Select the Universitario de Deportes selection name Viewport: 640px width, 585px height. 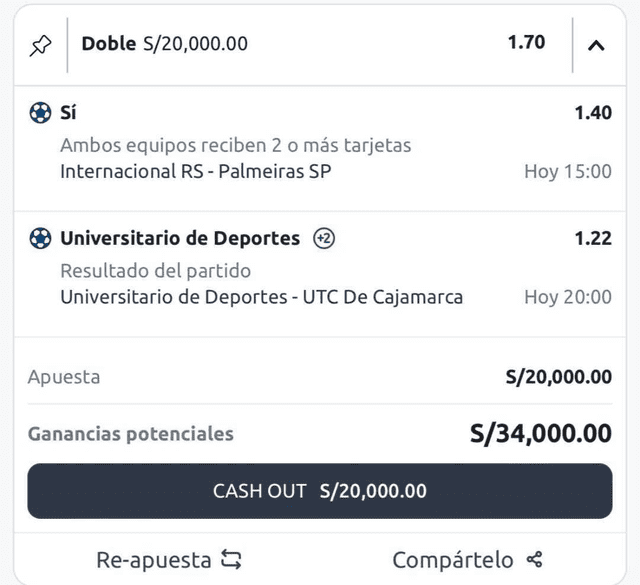pos(180,238)
